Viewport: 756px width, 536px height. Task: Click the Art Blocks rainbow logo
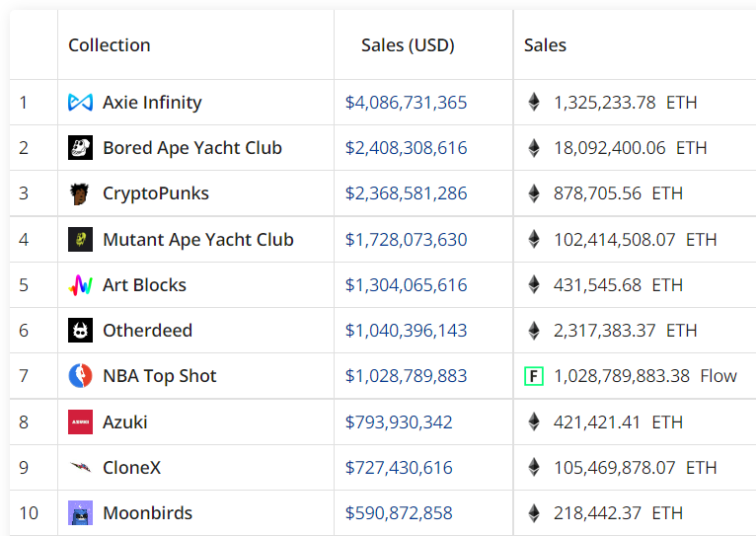coord(80,285)
